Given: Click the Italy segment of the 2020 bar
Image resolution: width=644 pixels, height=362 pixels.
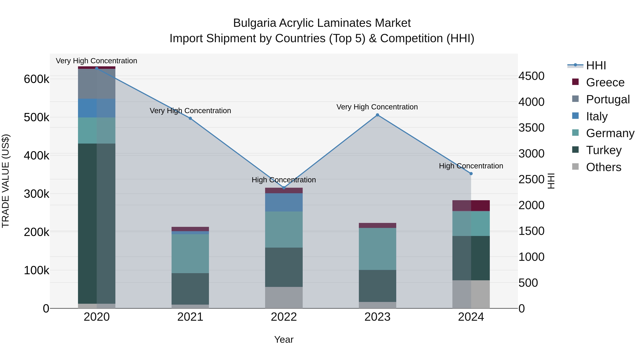Looking at the screenshot, I should click(x=97, y=108).
